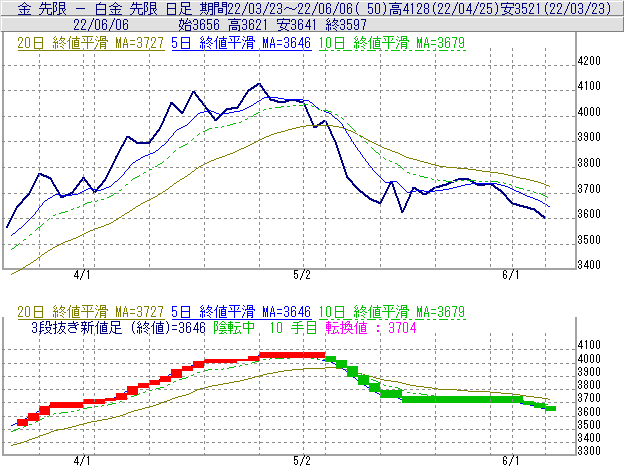Click the header-row high value 高3621

(x=248, y=25)
